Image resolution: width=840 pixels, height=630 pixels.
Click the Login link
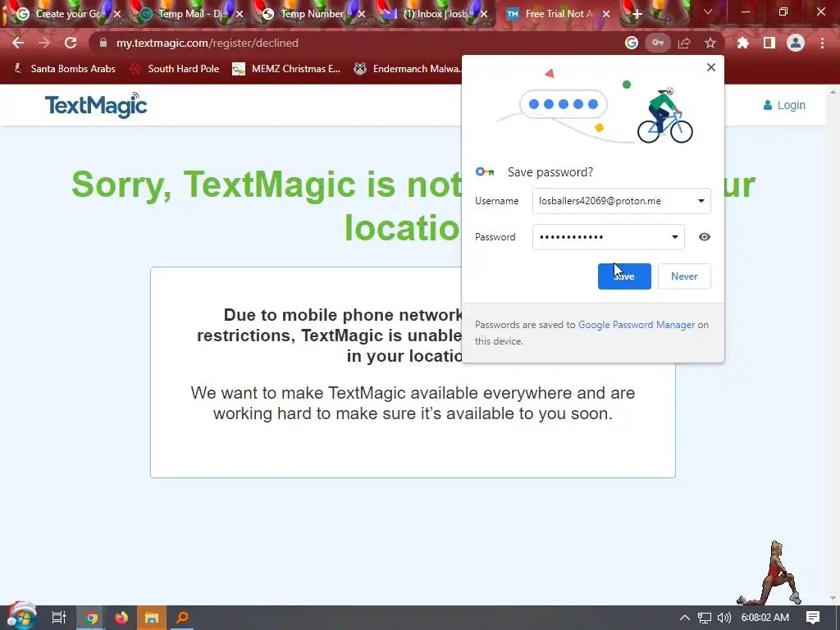click(x=784, y=105)
